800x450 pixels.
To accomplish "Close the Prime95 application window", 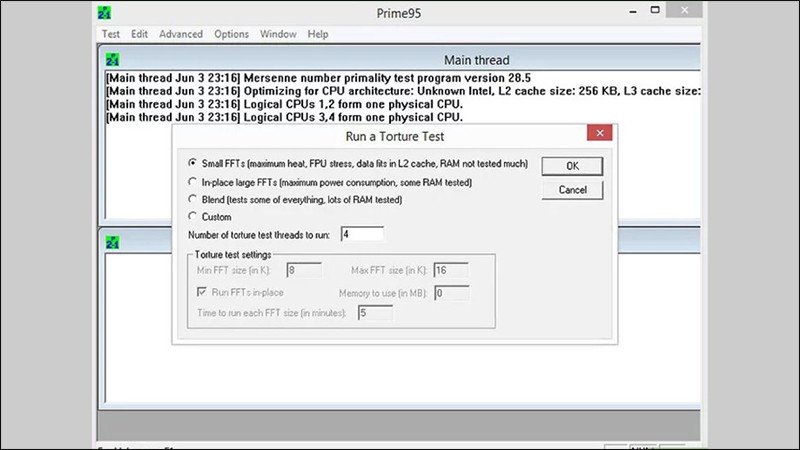I will tap(684, 10).
